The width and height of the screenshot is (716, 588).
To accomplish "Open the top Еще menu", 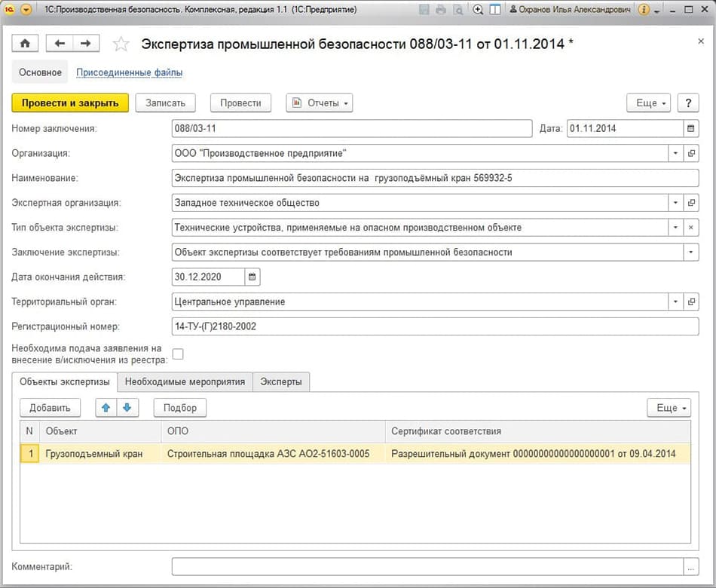I will 648,103.
